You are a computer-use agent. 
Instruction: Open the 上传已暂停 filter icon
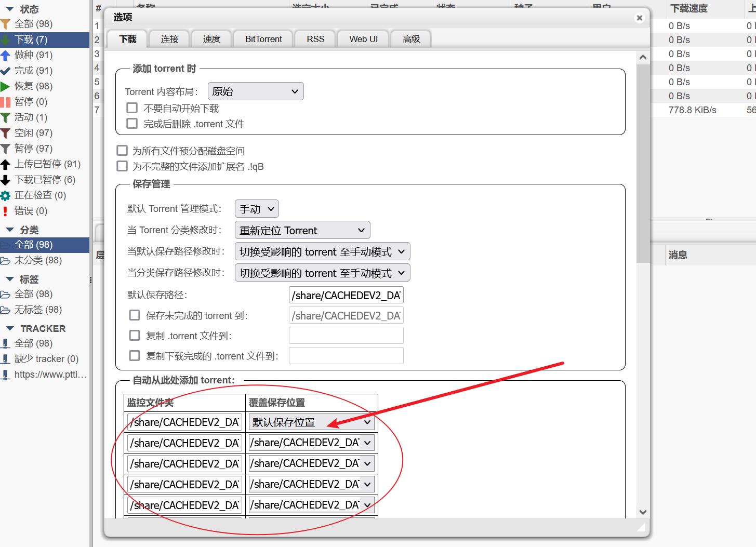5,164
